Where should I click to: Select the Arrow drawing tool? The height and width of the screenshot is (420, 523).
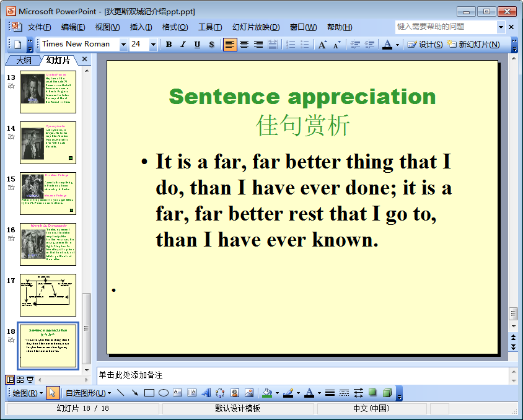pyautogui.click(x=134, y=393)
